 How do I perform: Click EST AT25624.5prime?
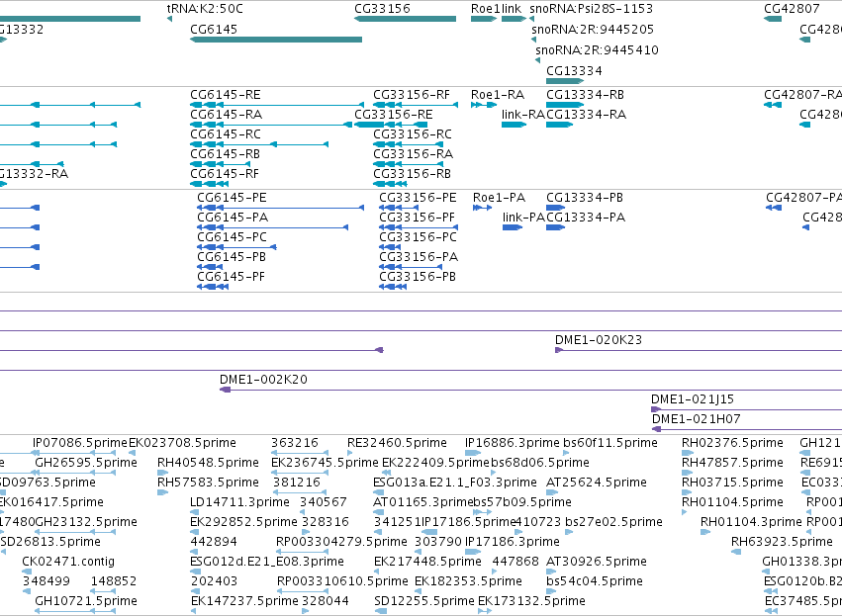[597, 483]
